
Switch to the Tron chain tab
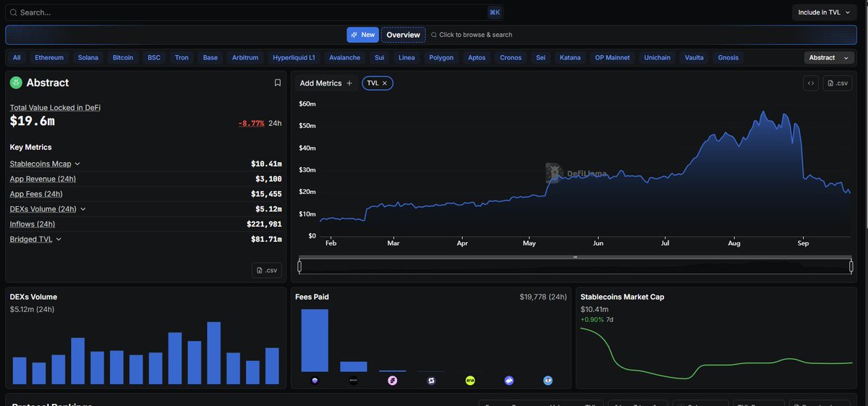[182, 58]
